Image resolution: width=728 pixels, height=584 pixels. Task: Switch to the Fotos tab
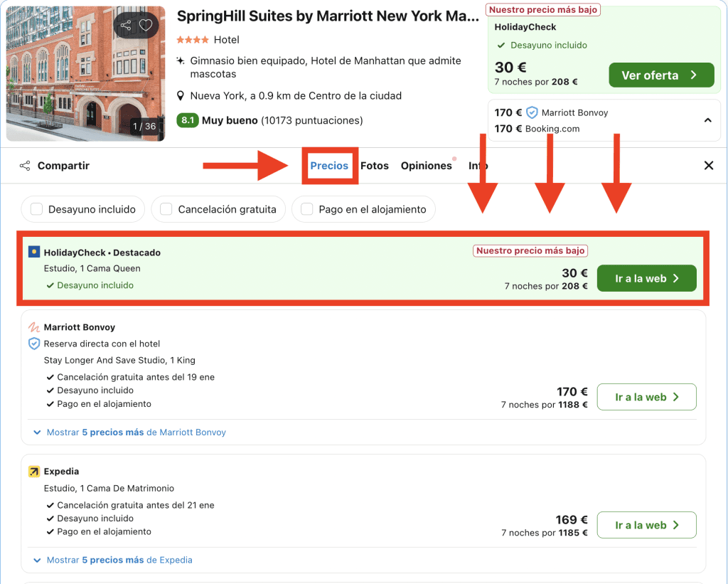(374, 166)
